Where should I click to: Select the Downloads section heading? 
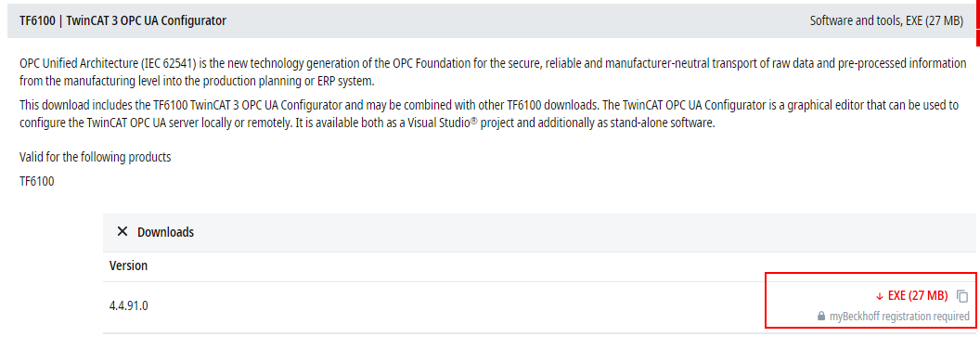pyautogui.click(x=165, y=232)
